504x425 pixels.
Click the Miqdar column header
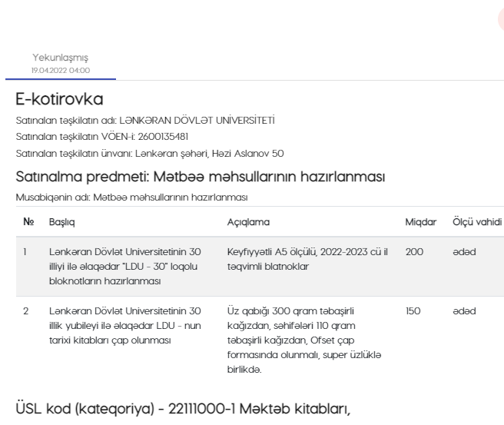[421, 222]
